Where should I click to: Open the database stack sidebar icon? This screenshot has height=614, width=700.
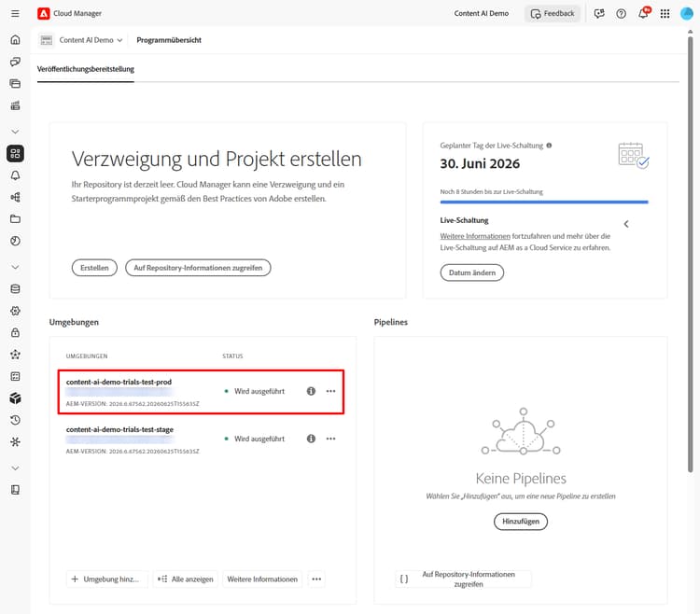click(x=15, y=288)
